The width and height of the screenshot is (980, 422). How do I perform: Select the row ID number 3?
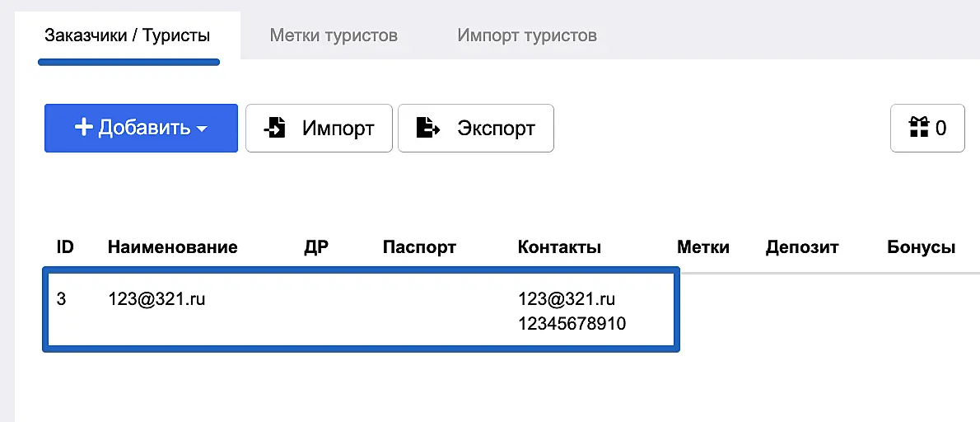(x=61, y=299)
